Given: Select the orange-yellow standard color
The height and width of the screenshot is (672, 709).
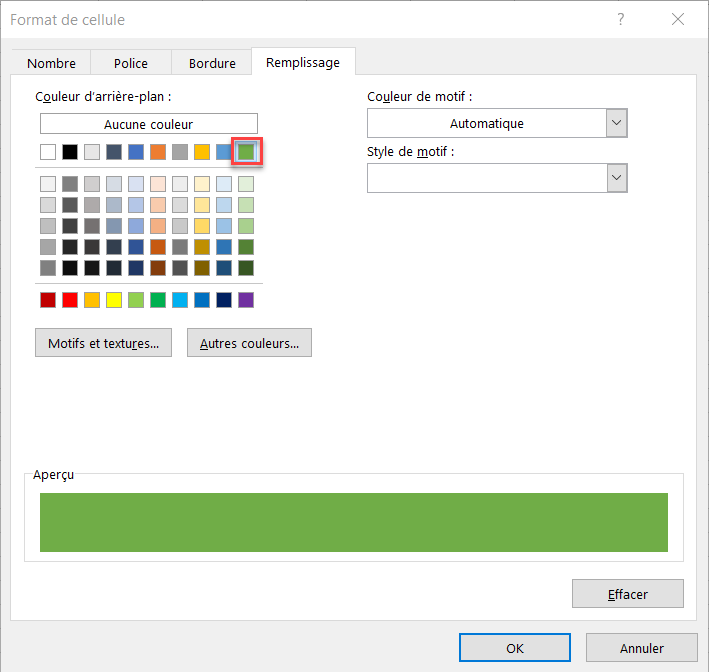Looking at the screenshot, I should (x=92, y=300).
